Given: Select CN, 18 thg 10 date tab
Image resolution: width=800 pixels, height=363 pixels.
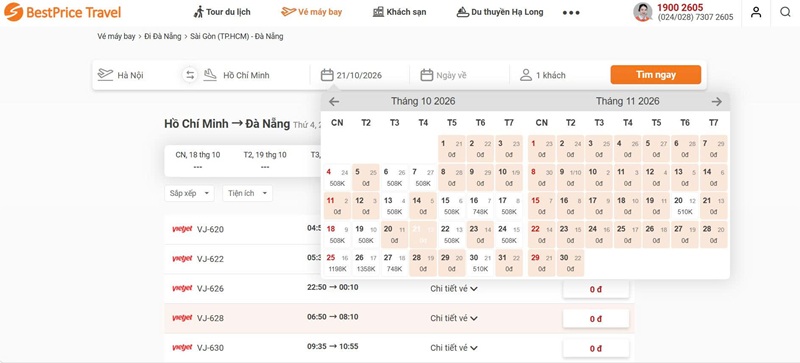Looking at the screenshot, I should [x=197, y=160].
